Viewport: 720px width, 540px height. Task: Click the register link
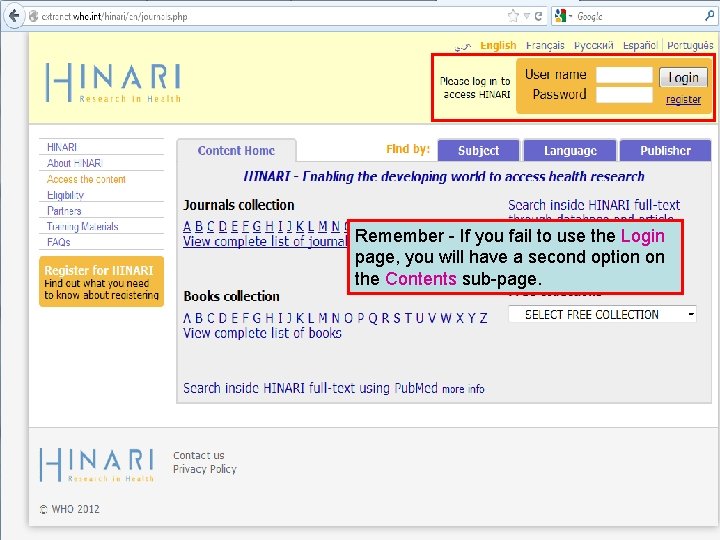pos(683,99)
